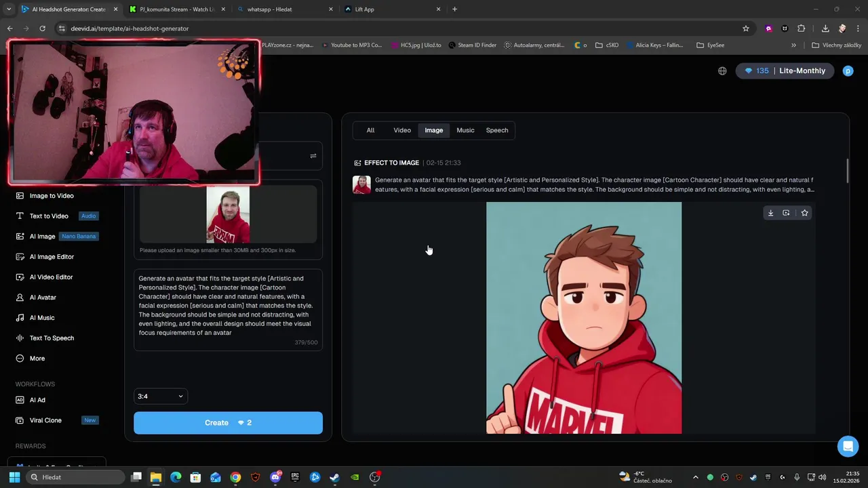Screen dimensions: 868x488
Task: Open Text to Video tool
Action: coord(49,216)
